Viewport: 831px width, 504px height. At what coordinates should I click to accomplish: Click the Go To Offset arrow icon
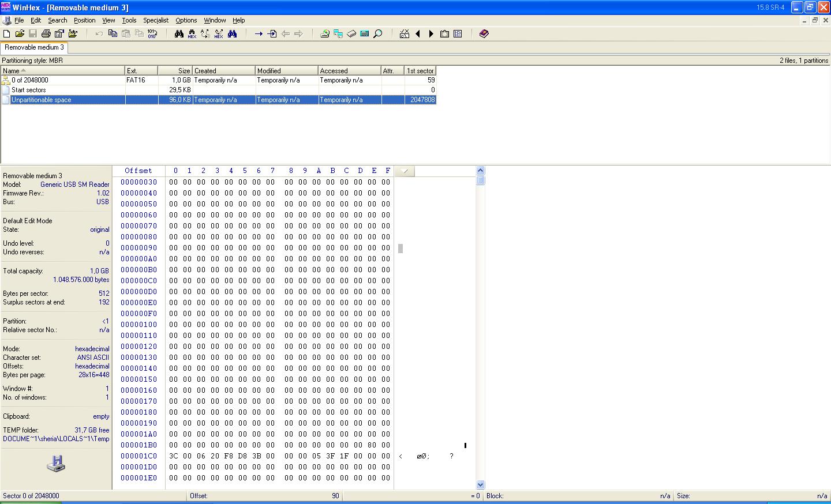click(259, 34)
